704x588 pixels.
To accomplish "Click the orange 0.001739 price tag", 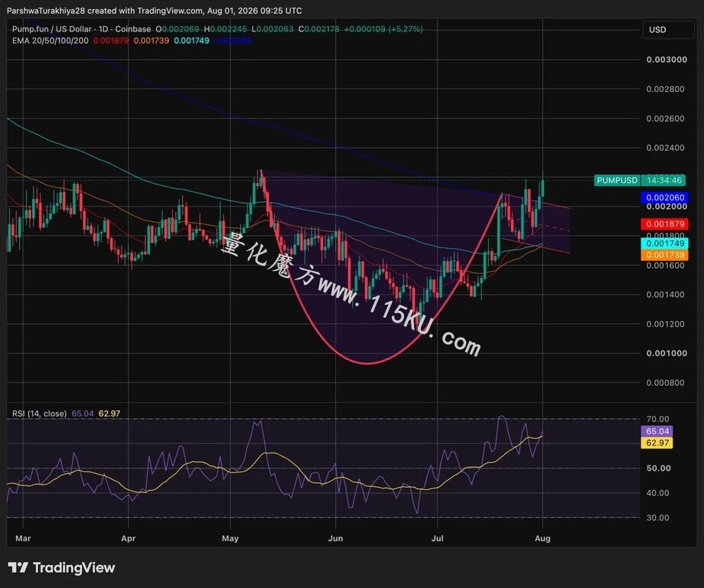I will coord(665,255).
